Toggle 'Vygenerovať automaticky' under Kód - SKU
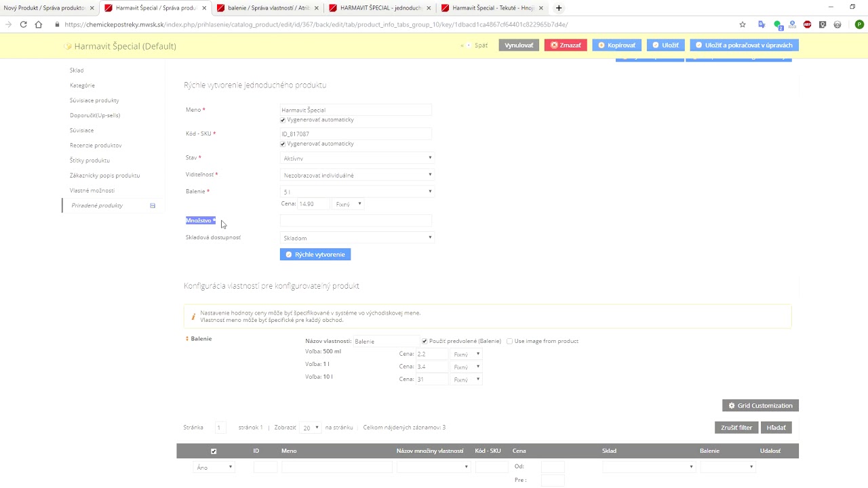This screenshot has width=868, height=488. (283, 144)
